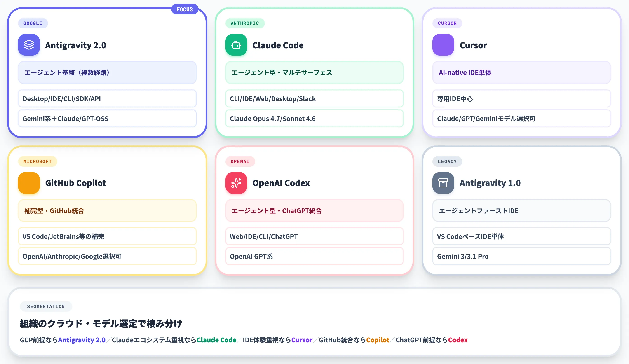Click the Antigravity 1.0 card title

point(490,183)
